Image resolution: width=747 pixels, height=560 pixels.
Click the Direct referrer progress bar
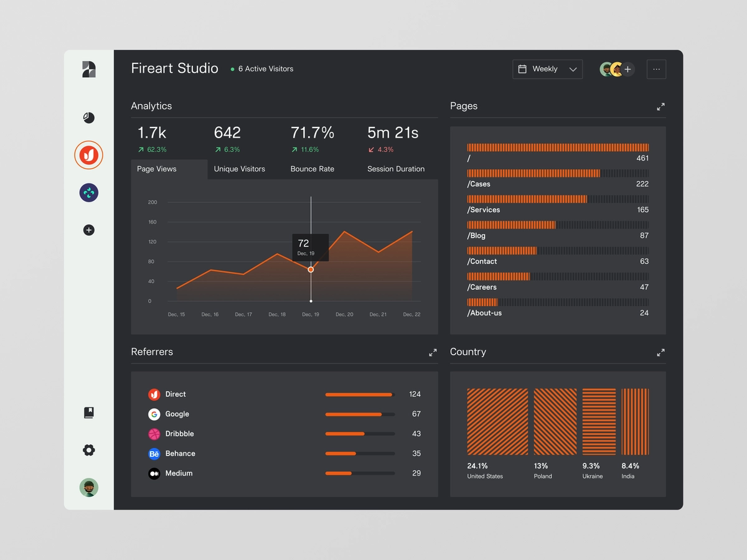(359, 394)
